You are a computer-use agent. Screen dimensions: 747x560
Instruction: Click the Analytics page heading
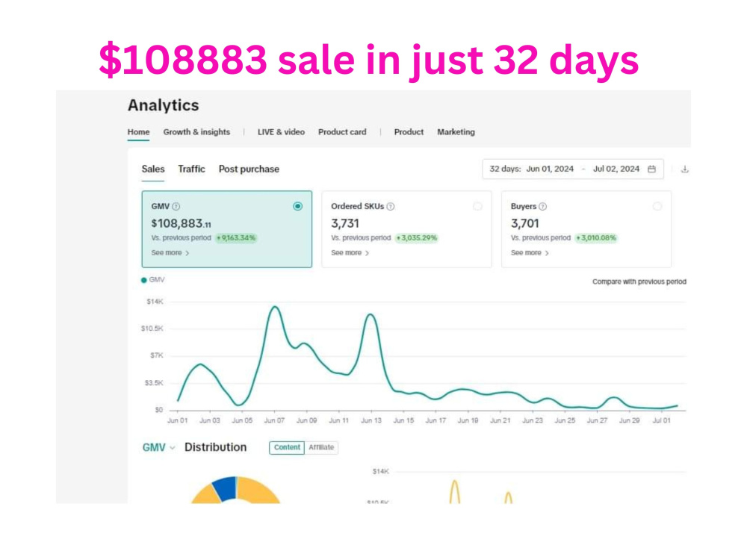(163, 105)
